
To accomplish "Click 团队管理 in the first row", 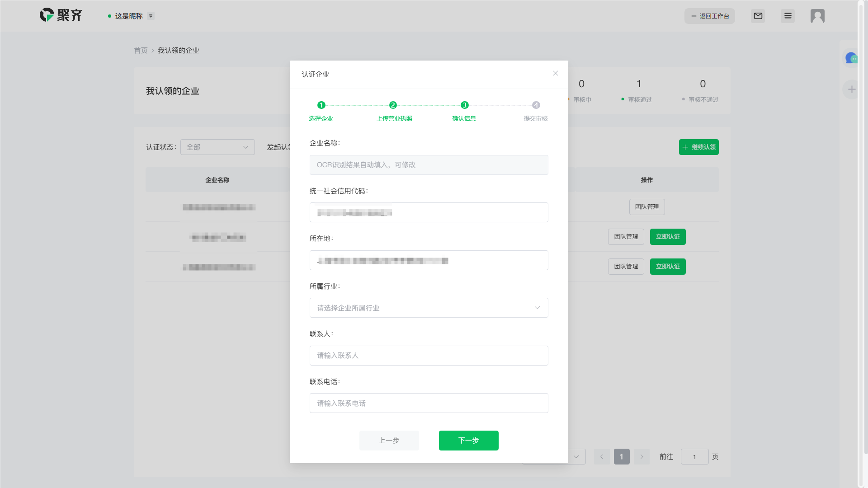I will click(647, 207).
